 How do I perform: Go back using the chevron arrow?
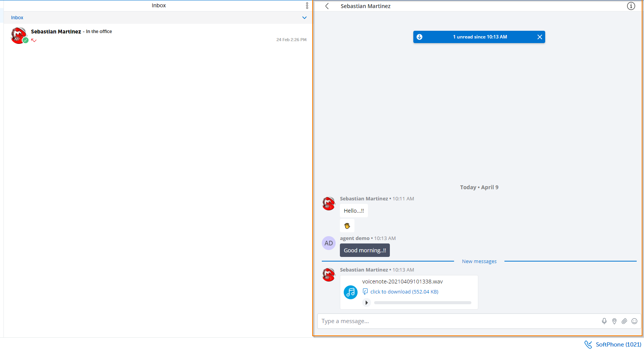(327, 6)
